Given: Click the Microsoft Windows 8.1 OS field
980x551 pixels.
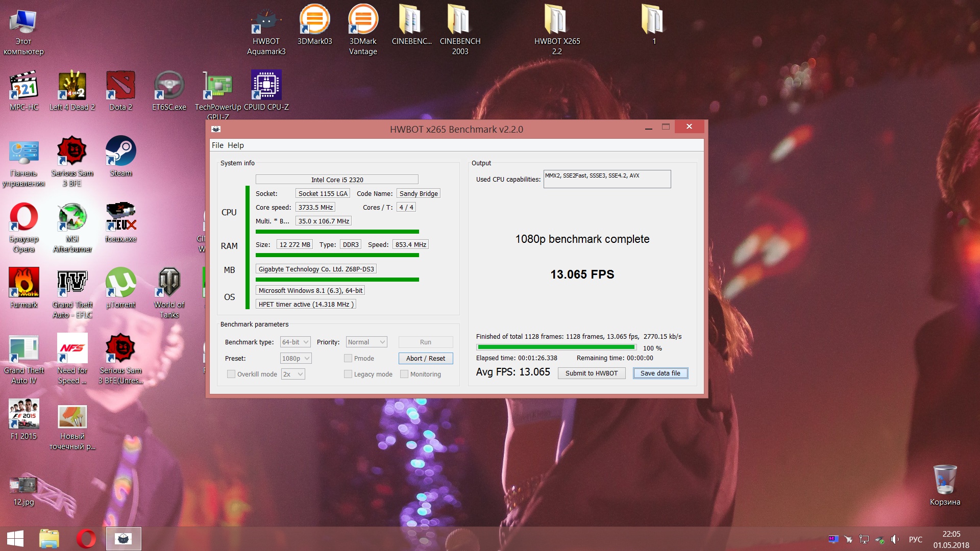Looking at the screenshot, I should pyautogui.click(x=310, y=290).
